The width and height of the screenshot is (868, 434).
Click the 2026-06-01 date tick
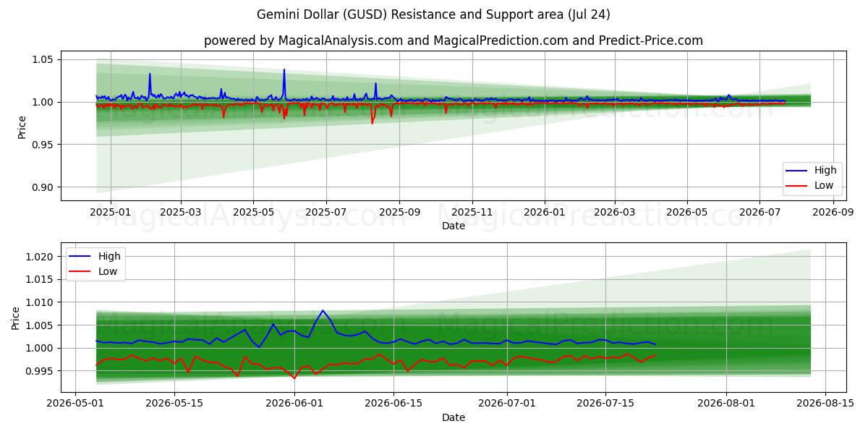coord(294,404)
